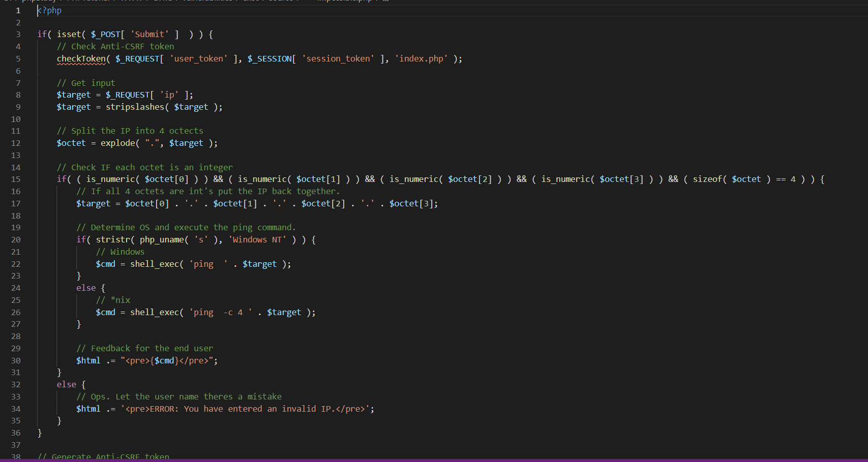Click line number 22 in the gutter
The image size is (868, 462).
(16, 264)
